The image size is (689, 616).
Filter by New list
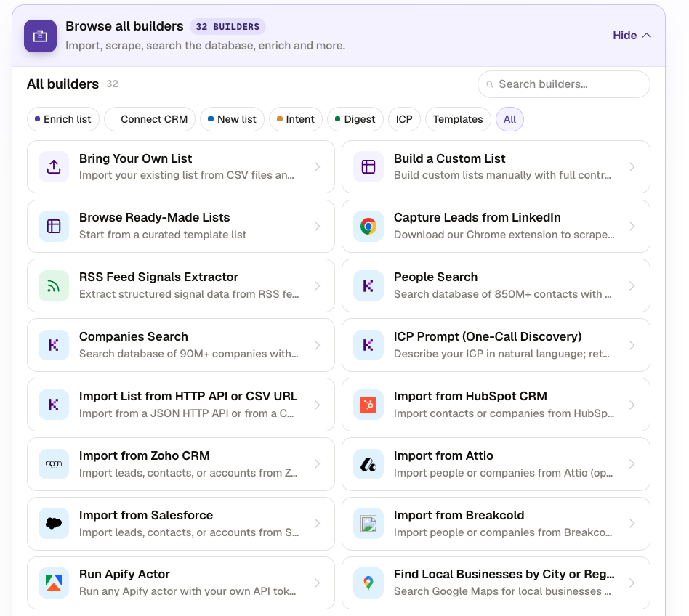[232, 119]
